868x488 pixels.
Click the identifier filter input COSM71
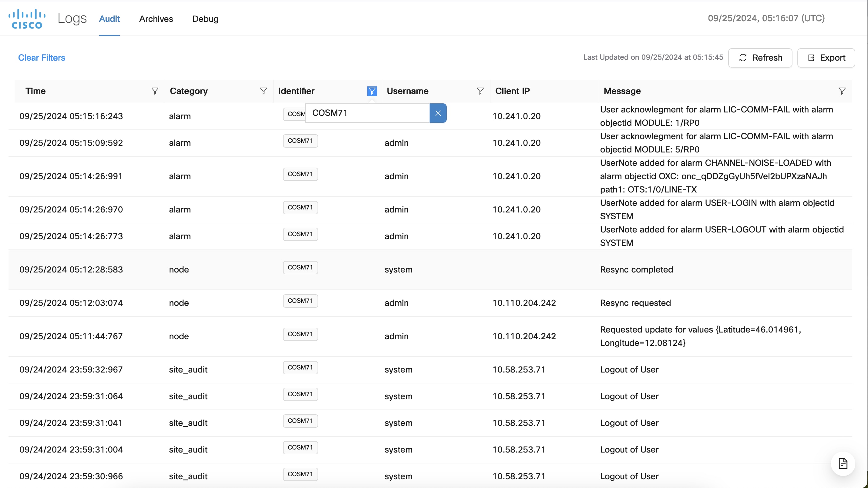click(x=367, y=113)
